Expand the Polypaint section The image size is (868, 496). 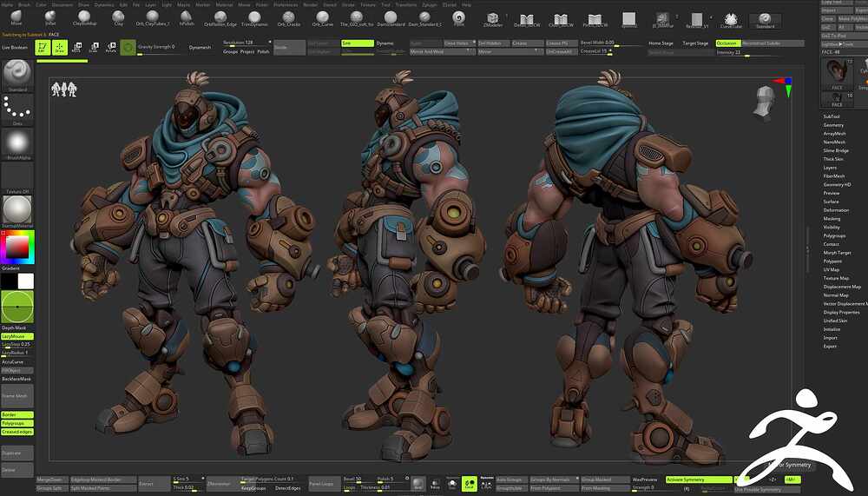832,261
